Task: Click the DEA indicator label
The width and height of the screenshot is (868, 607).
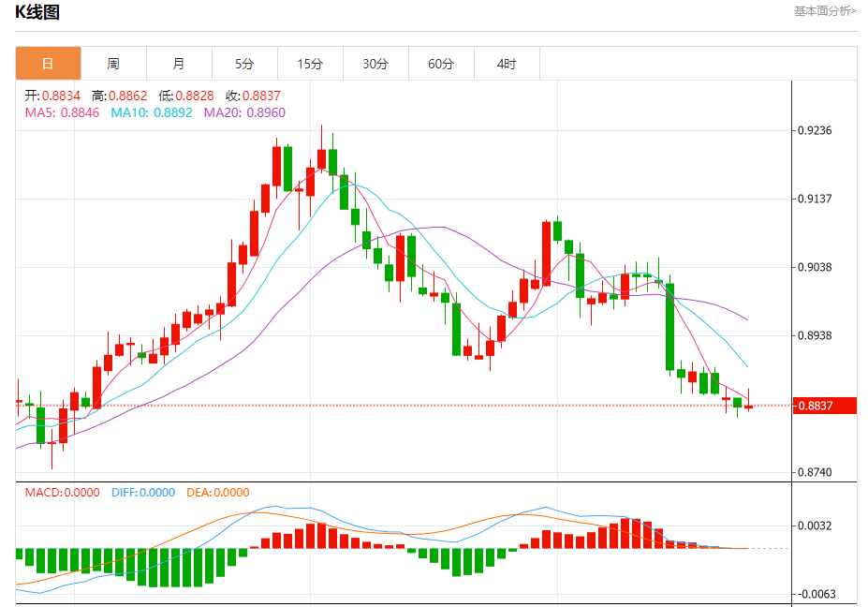Action: pyautogui.click(x=219, y=492)
